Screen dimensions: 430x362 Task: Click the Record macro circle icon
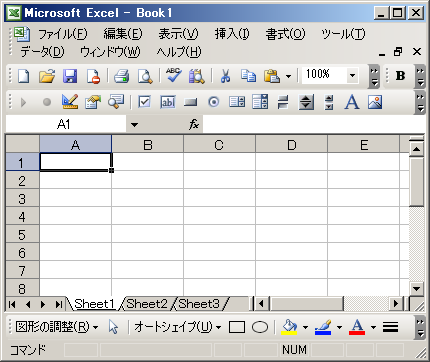pyautogui.click(x=47, y=102)
